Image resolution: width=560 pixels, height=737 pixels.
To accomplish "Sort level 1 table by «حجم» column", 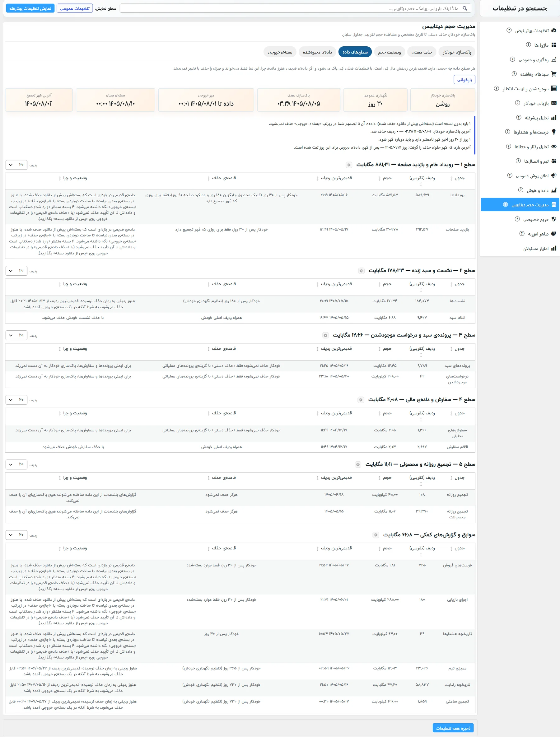I will 385,178.
